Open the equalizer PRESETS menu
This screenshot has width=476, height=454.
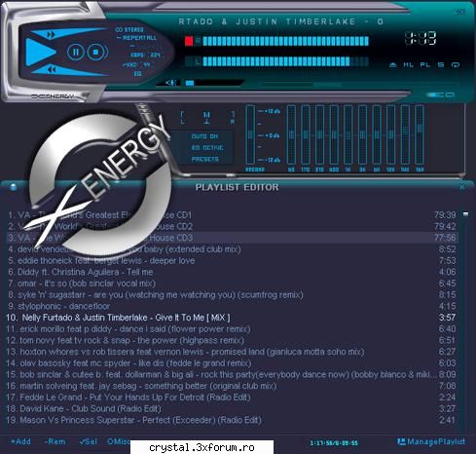(204, 160)
